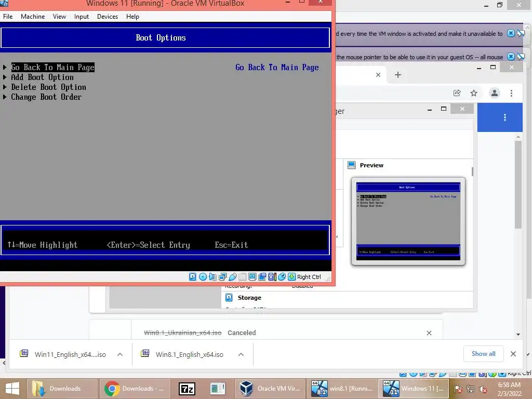This screenshot has width=532, height=399.
Task: Open the Chrome three-dot menu
Action: (511, 93)
